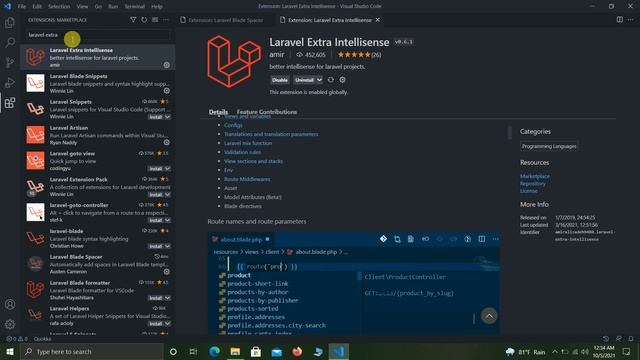Image resolution: width=640 pixels, height=360 pixels.
Task: Click the scroll-to-top arrow button
Action: pyautogui.click(x=489, y=316)
